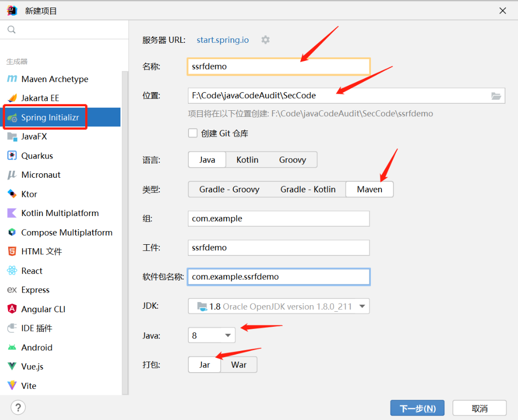518x420 pixels.
Task: Open start.spring.io server URL link
Action: 223,40
